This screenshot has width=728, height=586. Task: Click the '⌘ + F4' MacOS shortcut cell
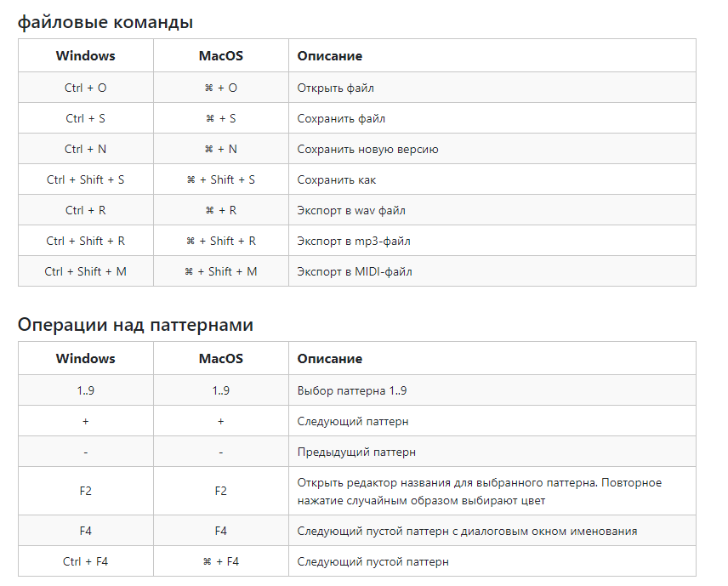pyautogui.click(x=221, y=561)
